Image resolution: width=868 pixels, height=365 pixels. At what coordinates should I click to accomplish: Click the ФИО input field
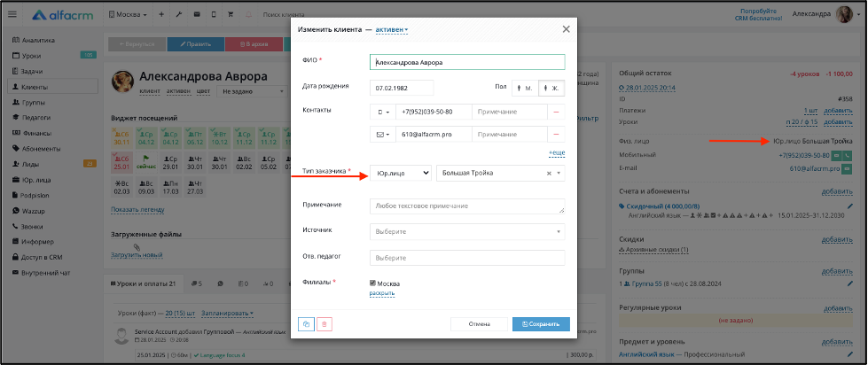467,62
